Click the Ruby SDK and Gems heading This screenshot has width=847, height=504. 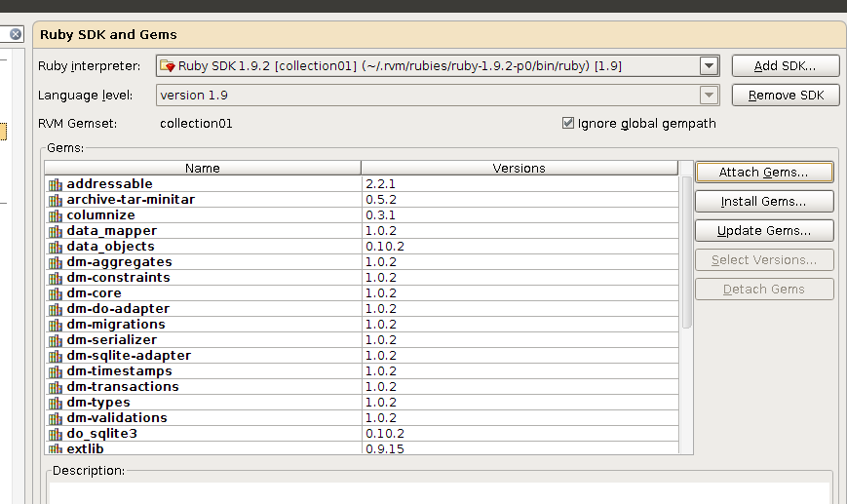108,34
